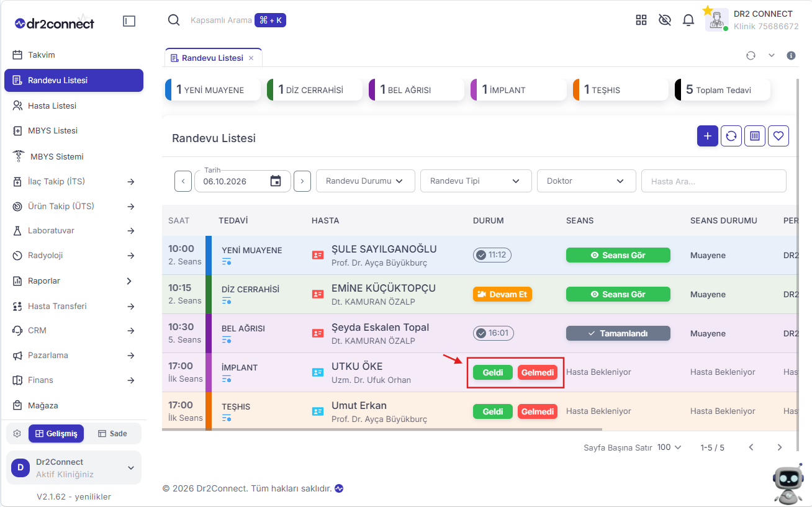This screenshot has height=507, width=812.
Task: Switch to Sade view mode
Action: (x=112, y=433)
